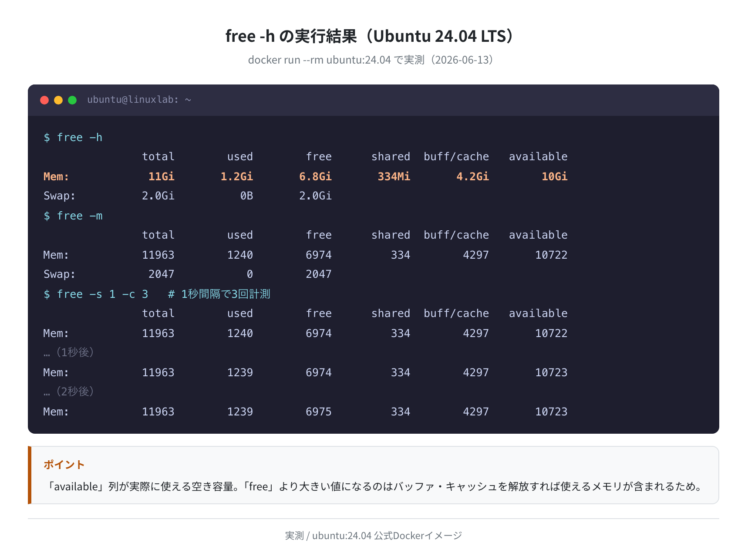Click the Swap free '2.0Gi' in free -h output
This screenshot has width=748, height=560.
pyautogui.click(x=315, y=196)
